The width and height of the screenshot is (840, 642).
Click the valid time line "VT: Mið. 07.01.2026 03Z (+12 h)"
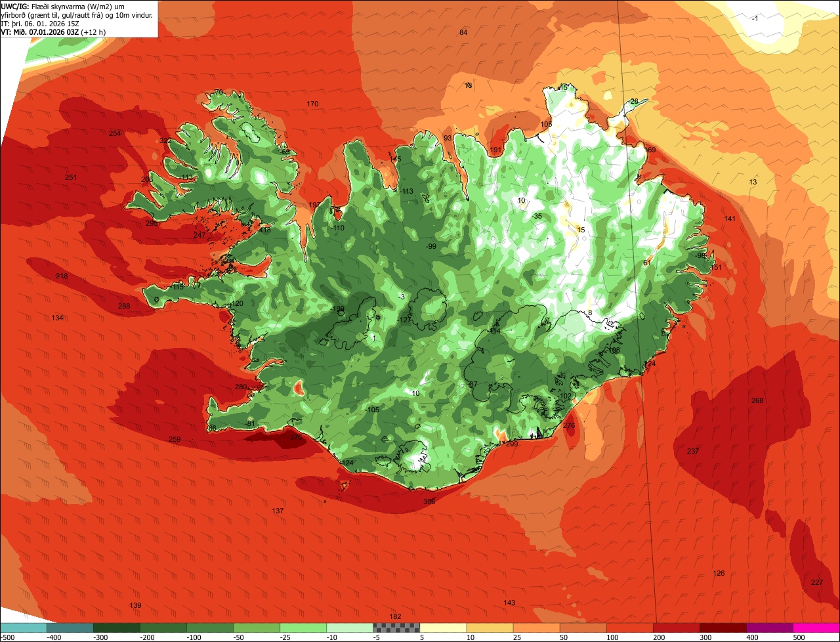(x=53, y=32)
